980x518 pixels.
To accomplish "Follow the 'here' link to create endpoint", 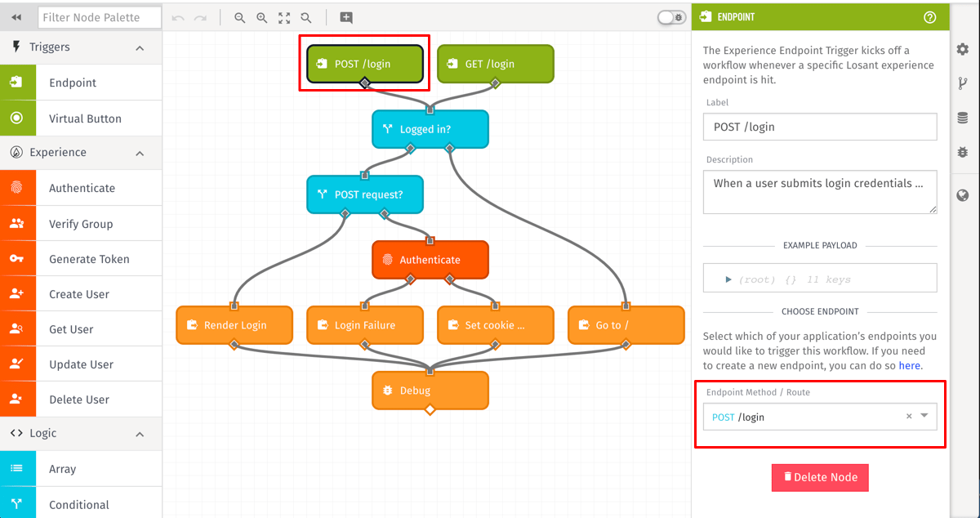I will [x=909, y=366].
